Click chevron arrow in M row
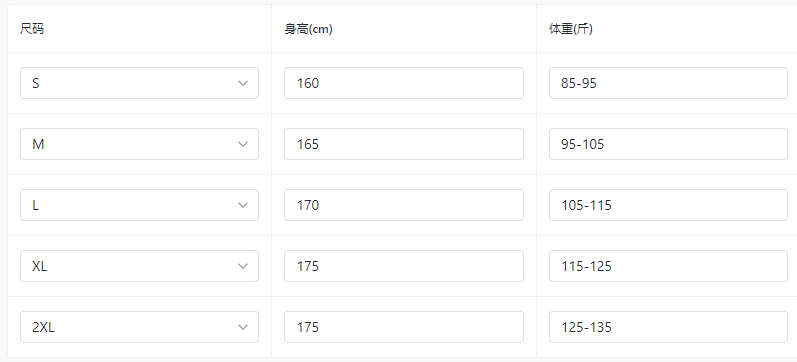The height and width of the screenshot is (362, 797). pos(243,144)
